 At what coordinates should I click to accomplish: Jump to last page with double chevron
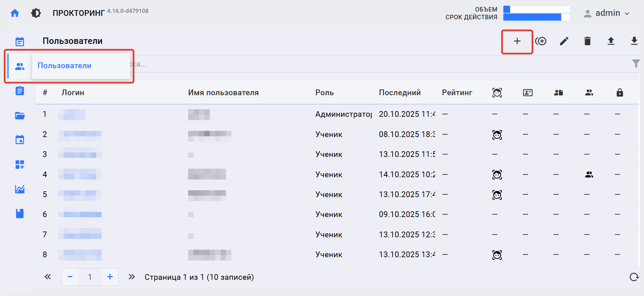pos(132,277)
